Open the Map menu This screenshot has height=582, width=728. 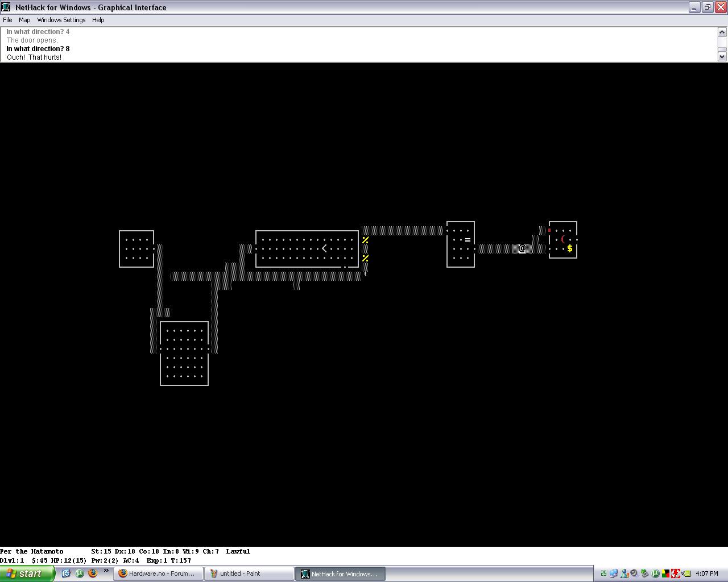tap(24, 20)
